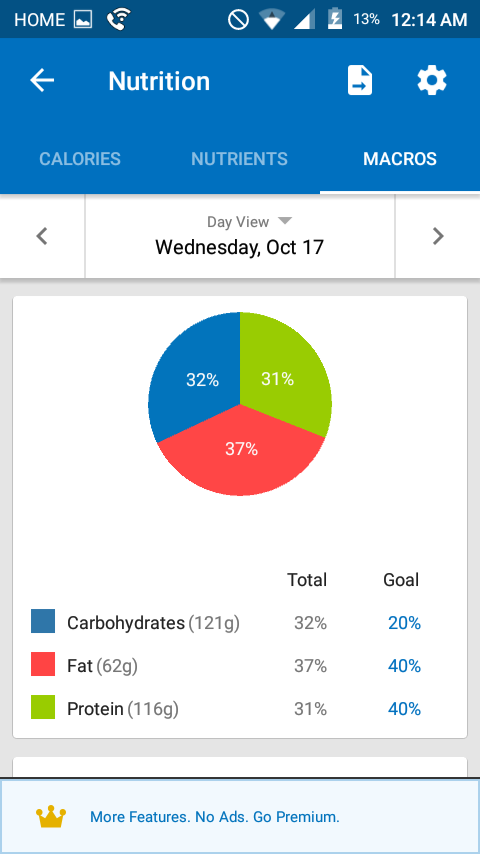
Task: Open the Go Premium banner link
Action: click(x=215, y=817)
